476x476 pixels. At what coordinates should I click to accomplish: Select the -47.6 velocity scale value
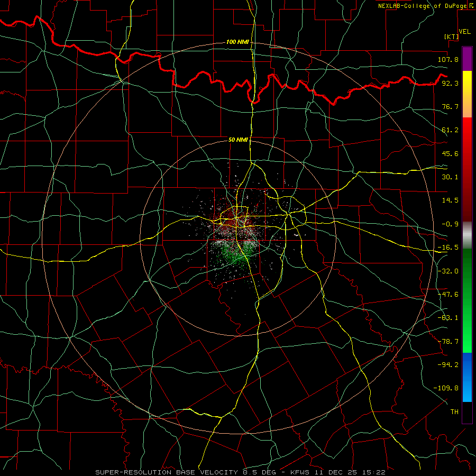coord(448,295)
